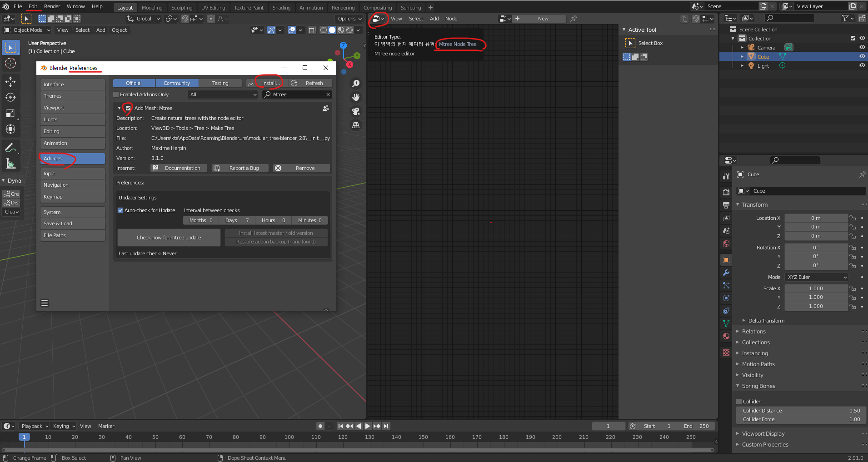Select the Move tool in viewport toolbar

[10, 81]
